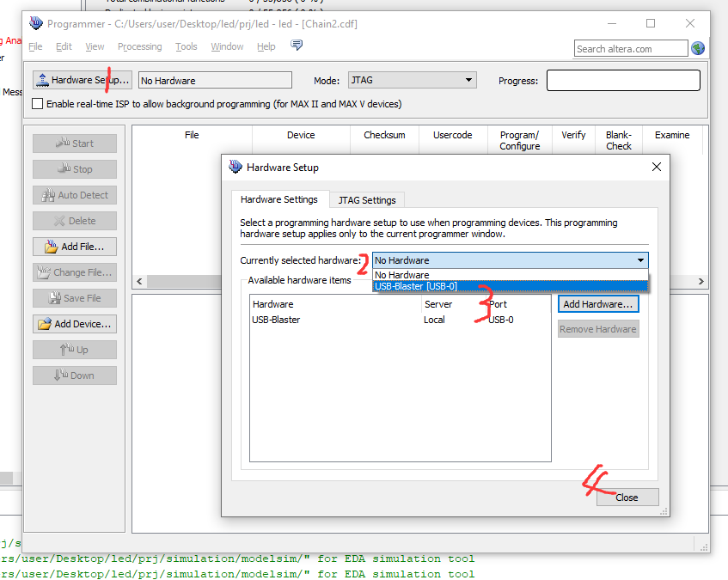Click the Server column header

point(438,304)
